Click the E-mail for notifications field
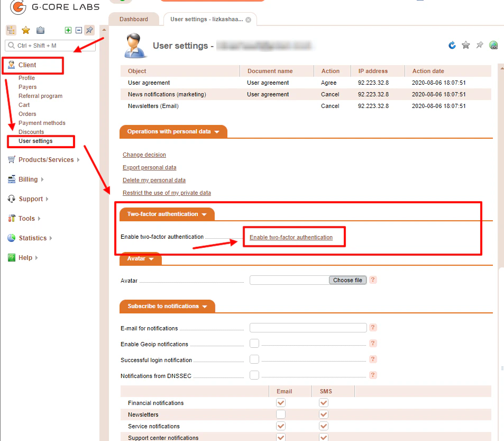Screen dimensions: 504x441 [308, 328]
